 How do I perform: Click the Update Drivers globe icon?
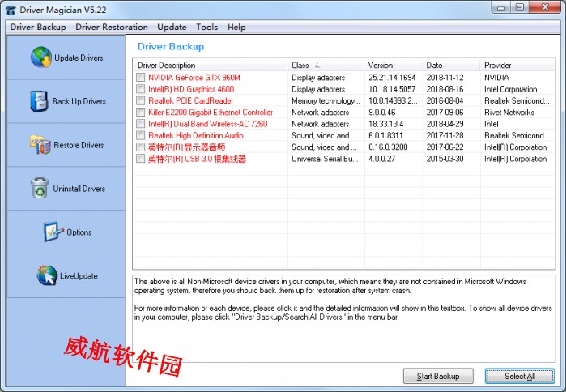tap(41, 58)
